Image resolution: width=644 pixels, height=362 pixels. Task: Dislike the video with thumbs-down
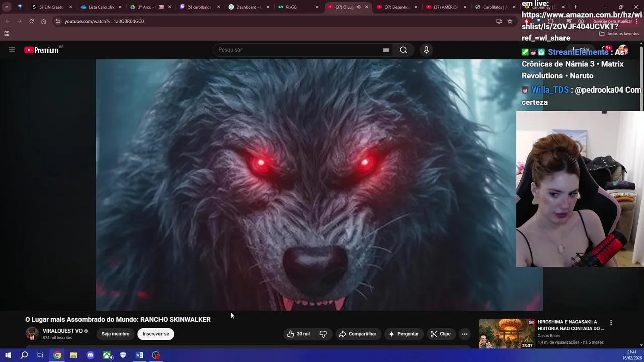(323, 334)
